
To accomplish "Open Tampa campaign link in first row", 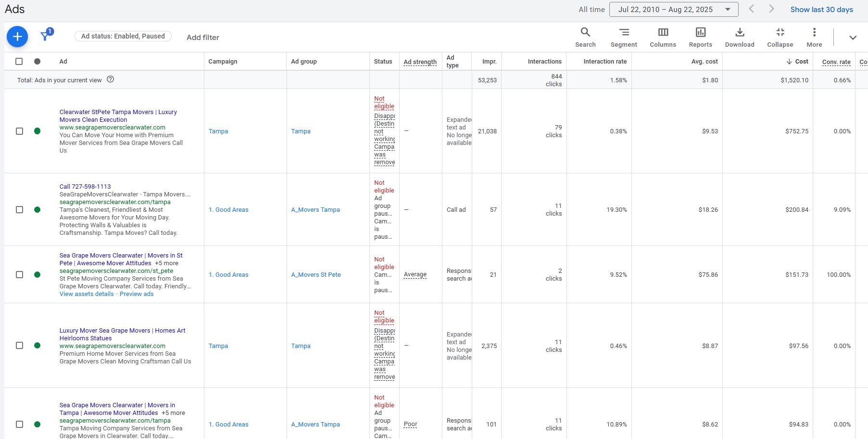I will (218, 131).
